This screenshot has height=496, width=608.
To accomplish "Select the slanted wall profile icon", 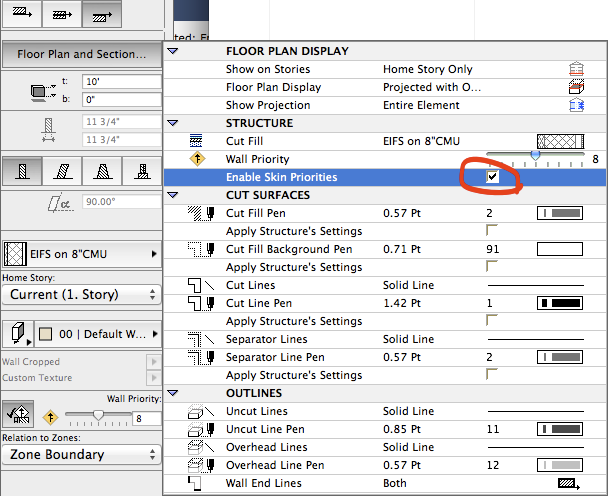I will (x=63, y=171).
